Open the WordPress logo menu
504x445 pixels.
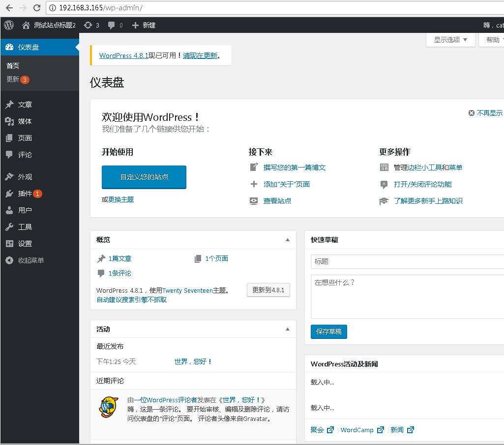tap(9, 25)
